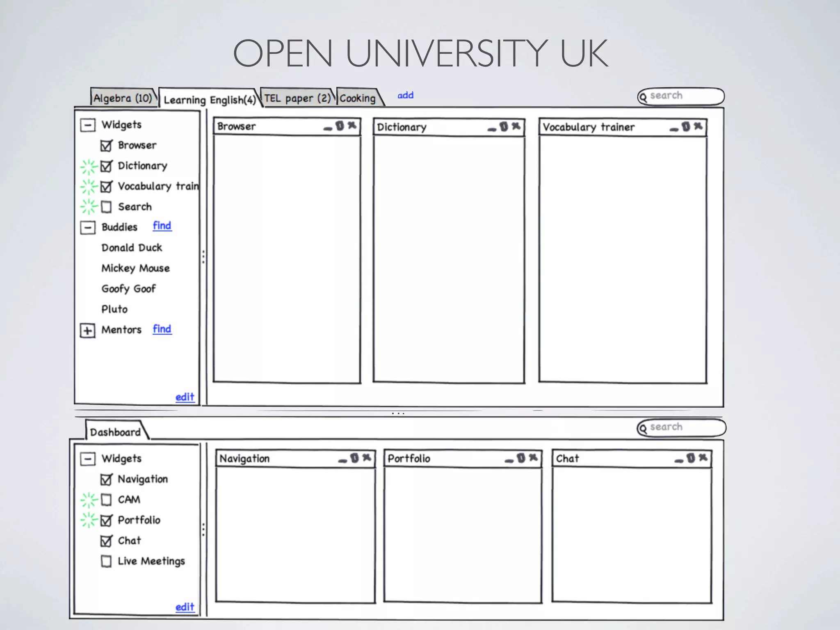Click the green spark icon beside Search checkbox

(89, 207)
